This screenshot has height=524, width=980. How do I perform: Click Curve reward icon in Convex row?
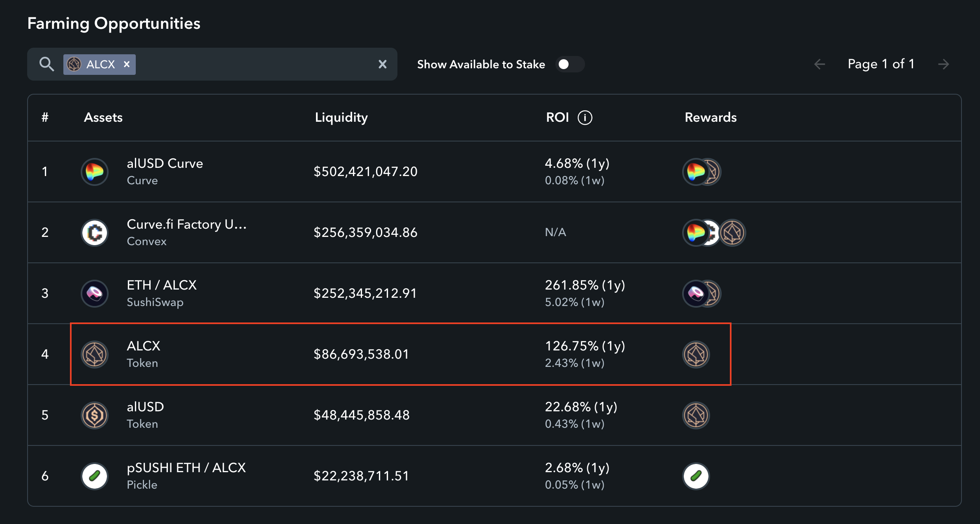click(x=696, y=232)
